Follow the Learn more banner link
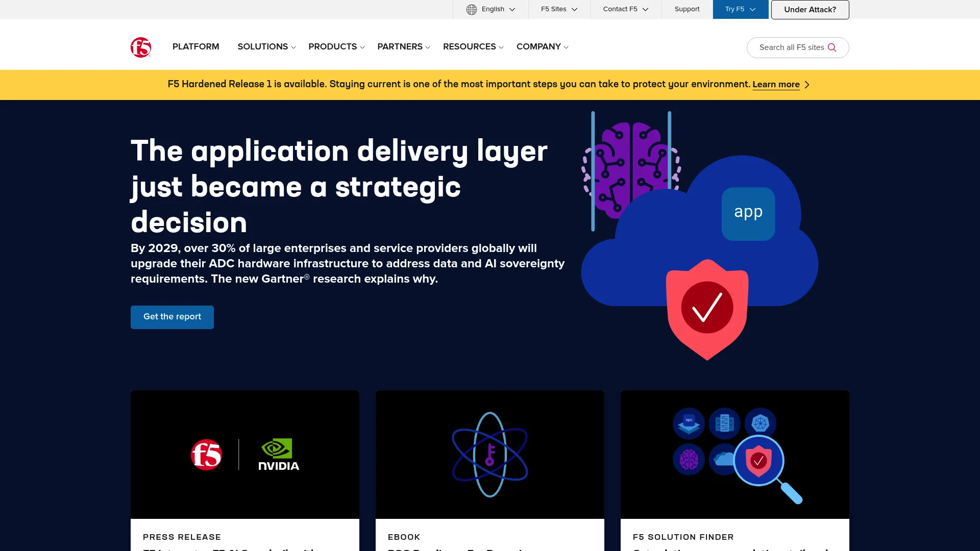The height and width of the screenshot is (551, 980). tap(776, 85)
